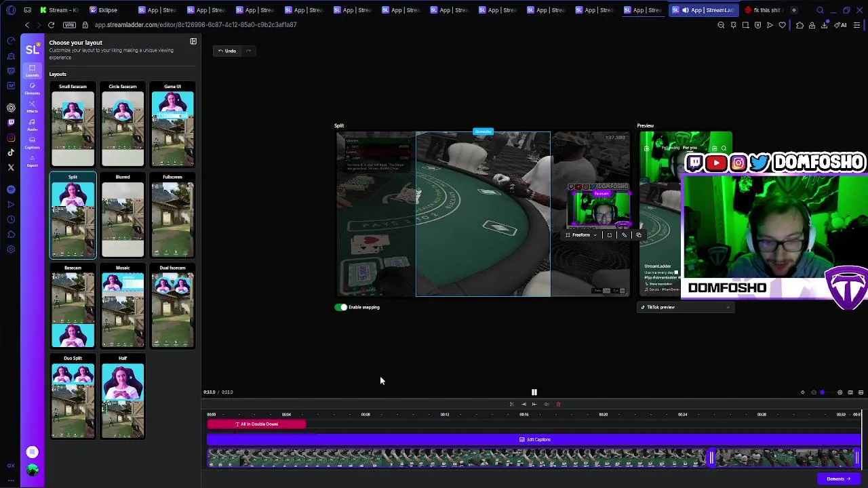Screen dimensions: 868x488
Task: Click the Elements next-step button
Action: point(838,479)
